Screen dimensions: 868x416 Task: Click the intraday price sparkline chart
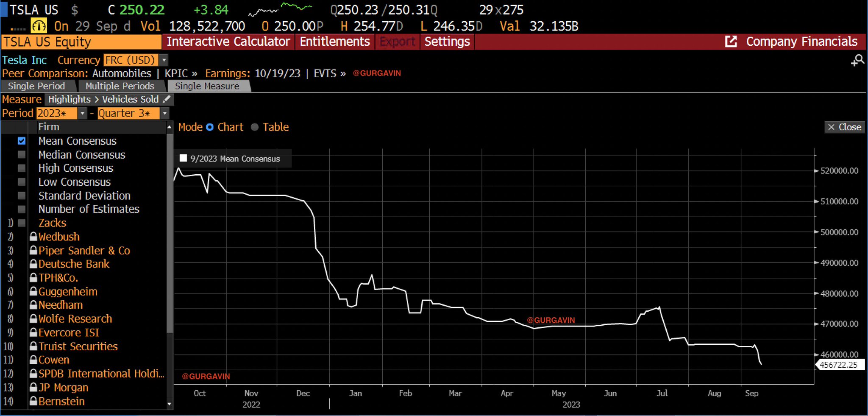pyautogui.click(x=280, y=9)
